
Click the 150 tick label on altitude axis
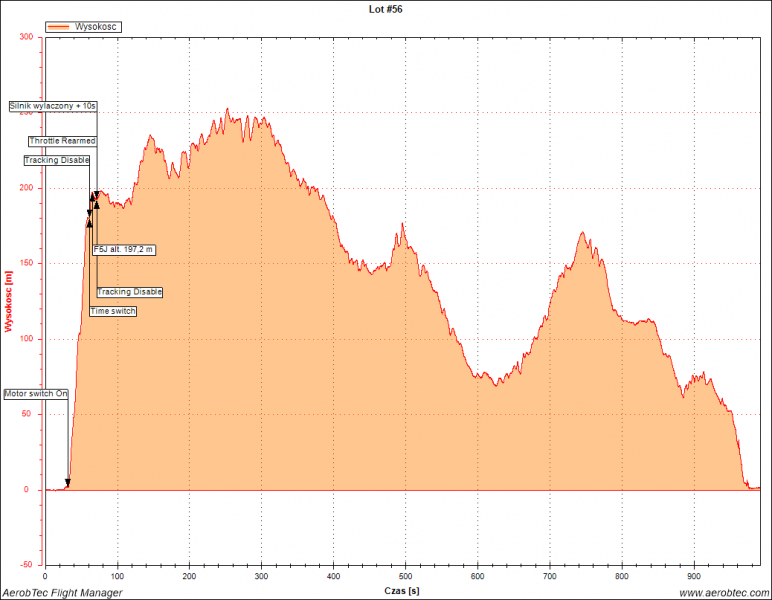click(x=26, y=264)
